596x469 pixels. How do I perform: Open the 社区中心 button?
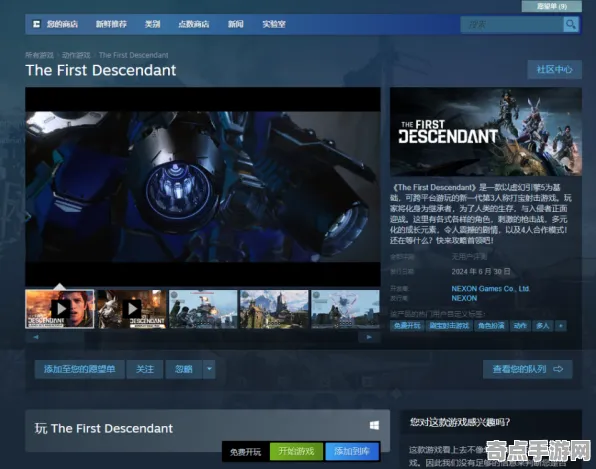point(554,70)
